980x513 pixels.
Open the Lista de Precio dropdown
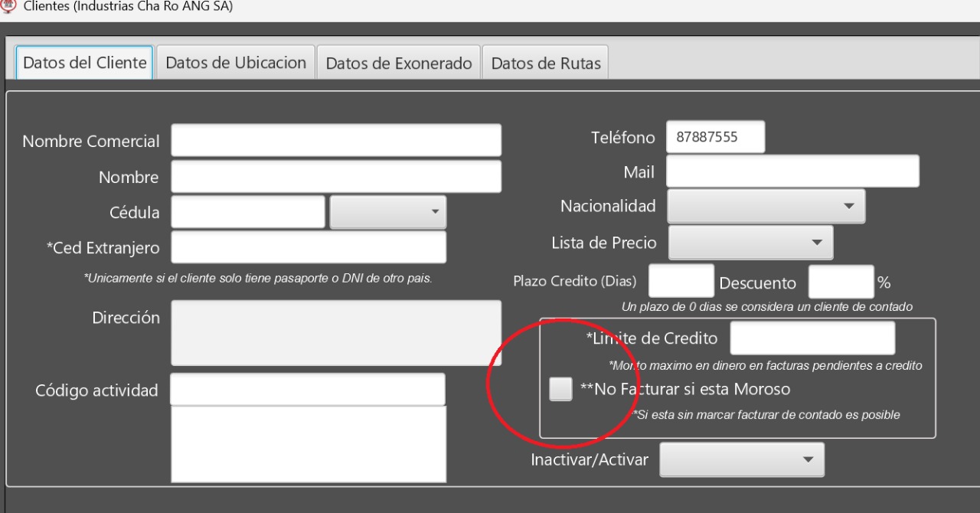[x=751, y=243]
